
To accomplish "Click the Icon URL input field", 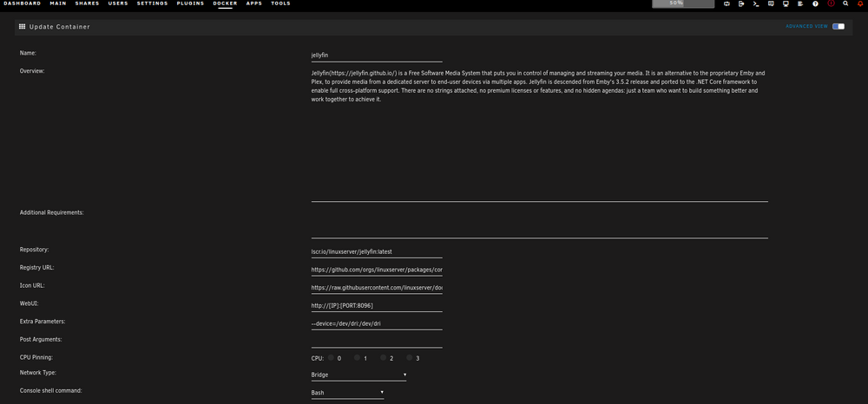I will pyautogui.click(x=377, y=287).
